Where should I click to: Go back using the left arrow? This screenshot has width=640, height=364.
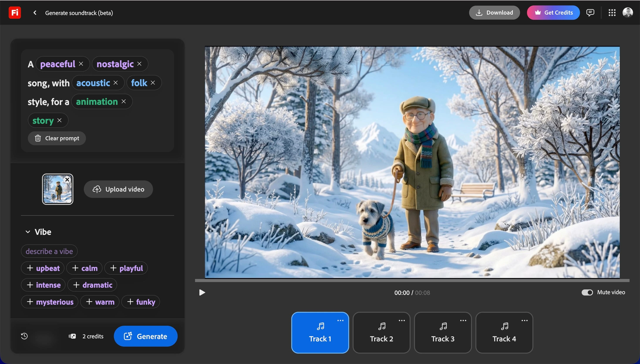click(x=35, y=12)
